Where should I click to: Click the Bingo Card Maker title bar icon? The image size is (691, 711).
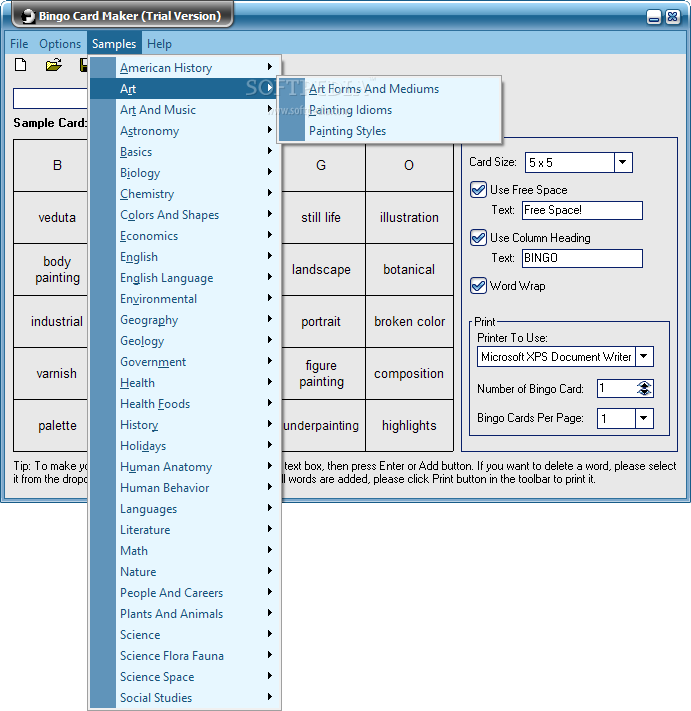click(x=22, y=16)
